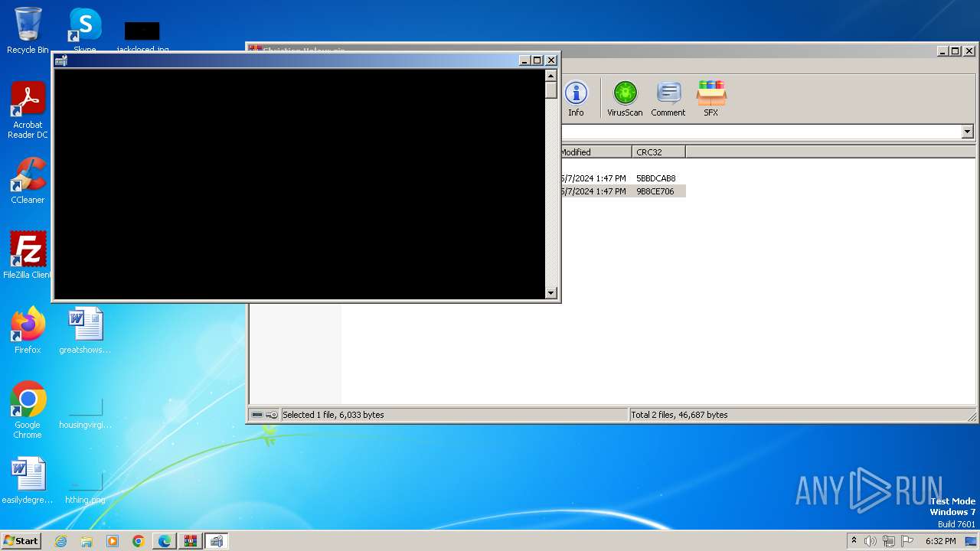Screen dimensions: 980x551
Task: Open Windows Explorer from taskbar
Action: [x=87, y=541]
